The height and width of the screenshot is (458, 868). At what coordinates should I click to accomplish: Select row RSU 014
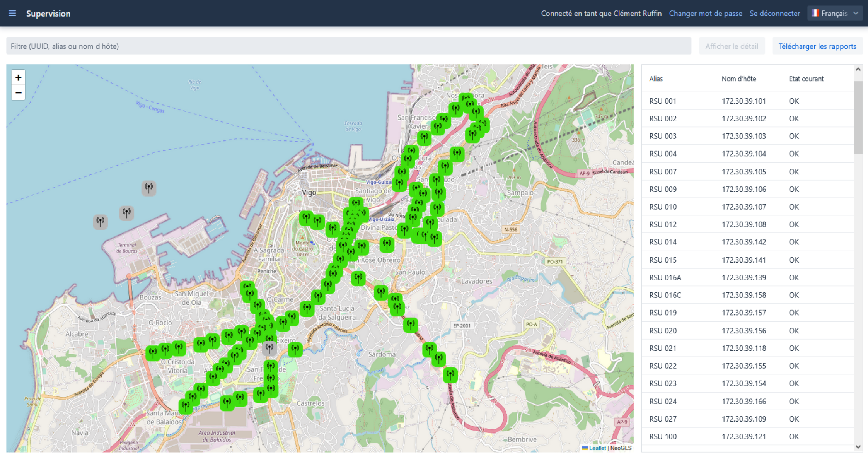pyautogui.click(x=747, y=242)
